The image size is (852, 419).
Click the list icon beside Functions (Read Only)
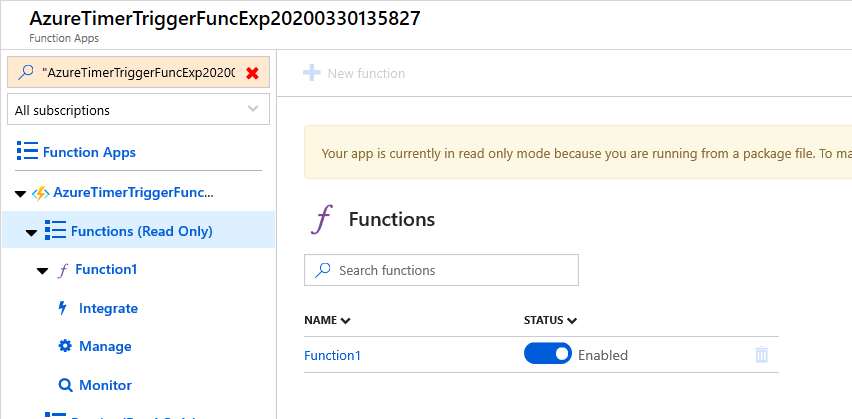tap(55, 230)
